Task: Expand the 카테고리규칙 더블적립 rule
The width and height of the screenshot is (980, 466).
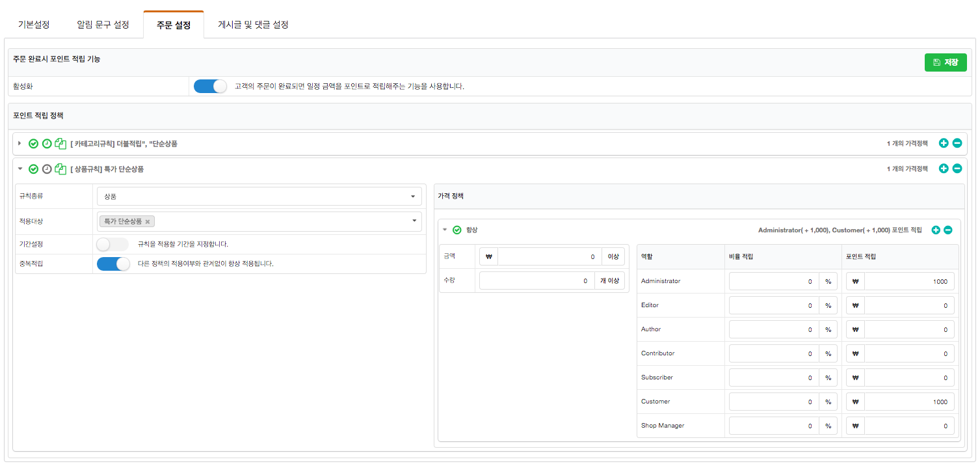Action: pos(20,143)
